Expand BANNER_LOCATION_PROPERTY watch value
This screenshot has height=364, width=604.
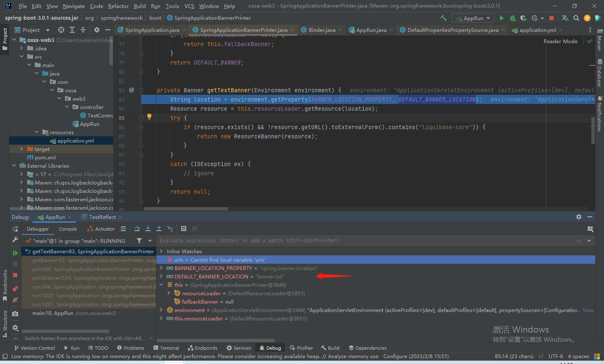tap(161, 268)
